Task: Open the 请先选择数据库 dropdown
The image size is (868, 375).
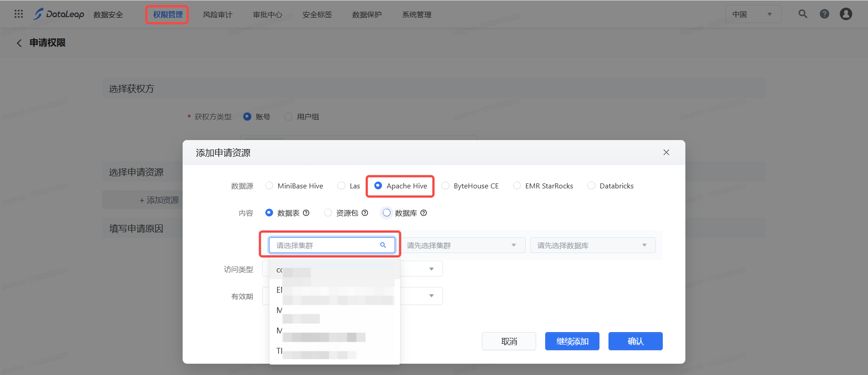Action: tap(592, 245)
